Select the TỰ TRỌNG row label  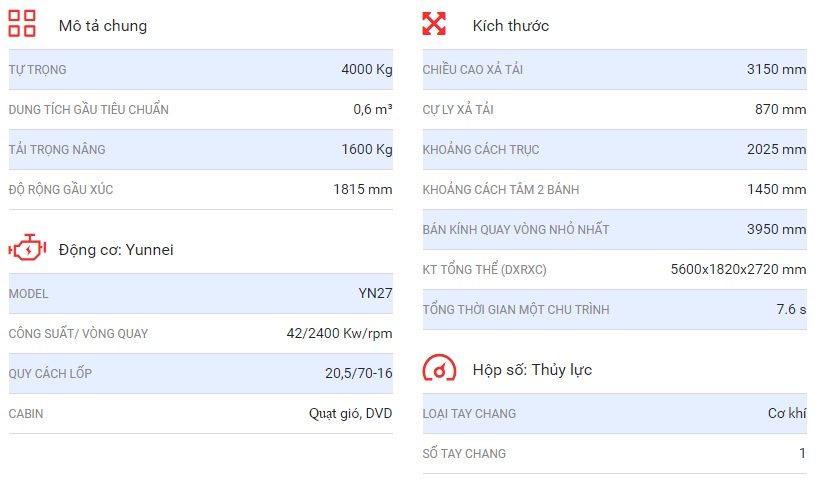[38, 70]
